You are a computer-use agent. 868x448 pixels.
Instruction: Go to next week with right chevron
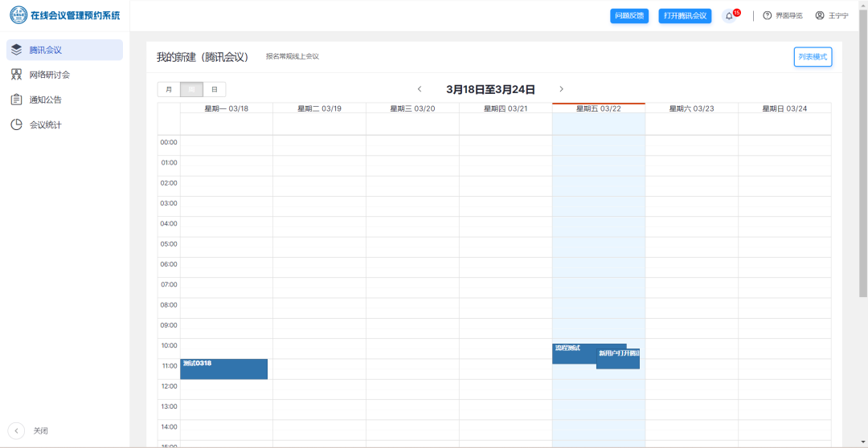click(x=561, y=89)
